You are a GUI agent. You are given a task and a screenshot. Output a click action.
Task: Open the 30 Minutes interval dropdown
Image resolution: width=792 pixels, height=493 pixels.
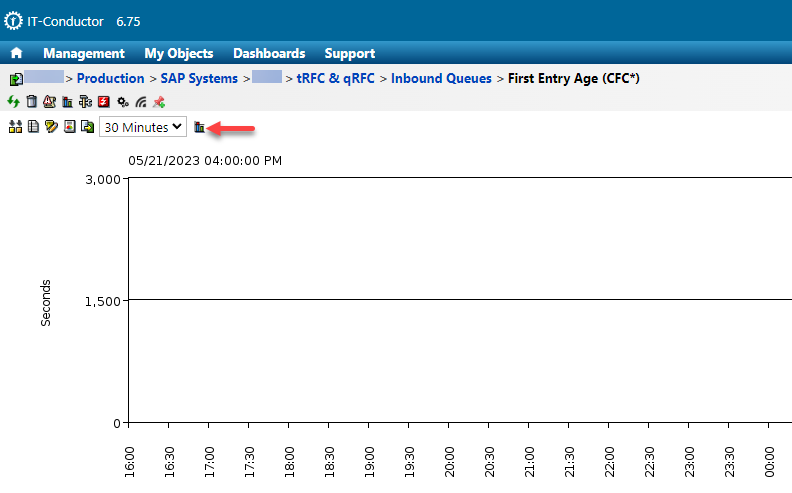pyautogui.click(x=144, y=127)
